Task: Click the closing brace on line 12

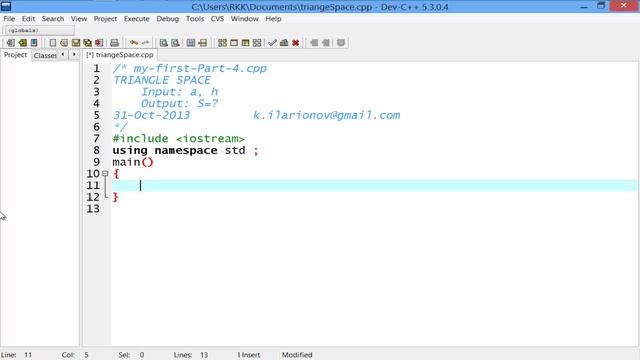Action: point(116,197)
